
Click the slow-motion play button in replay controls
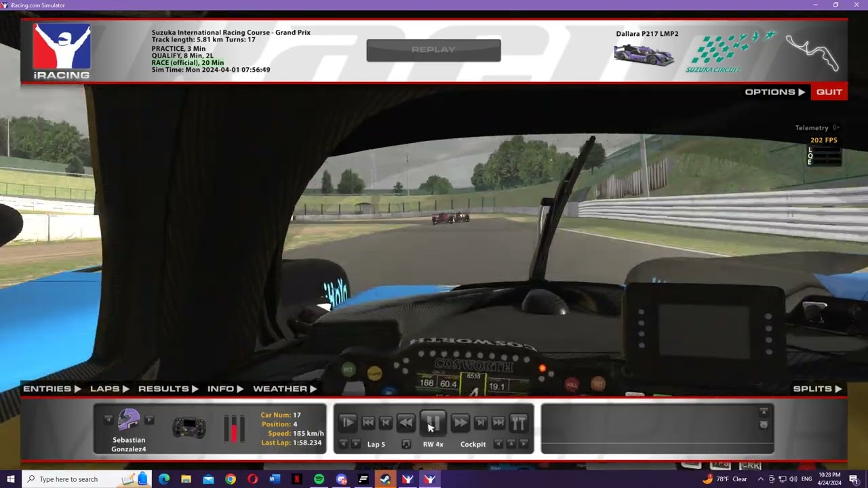coord(347,423)
